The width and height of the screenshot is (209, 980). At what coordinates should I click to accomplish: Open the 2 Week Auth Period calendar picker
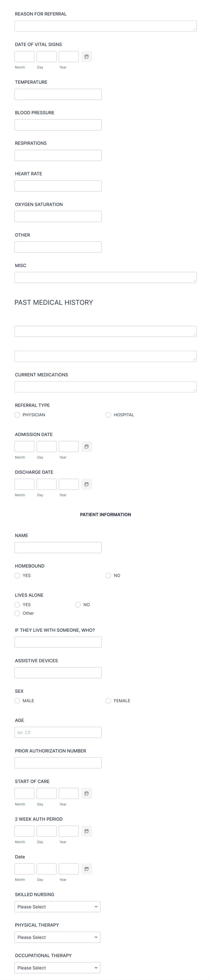click(x=87, y=831)
